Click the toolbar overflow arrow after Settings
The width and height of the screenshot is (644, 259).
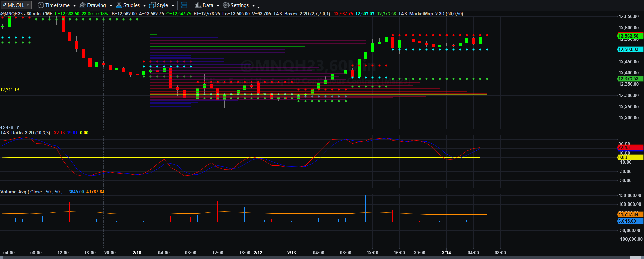click(x=258, y=7)
